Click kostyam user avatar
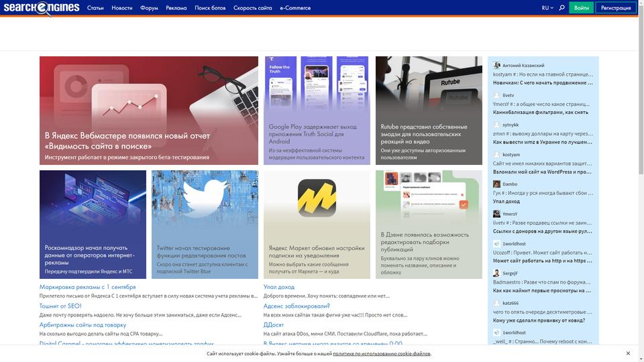Image resolution: width=644 pixels, height=362 pixels. [496, 155]
